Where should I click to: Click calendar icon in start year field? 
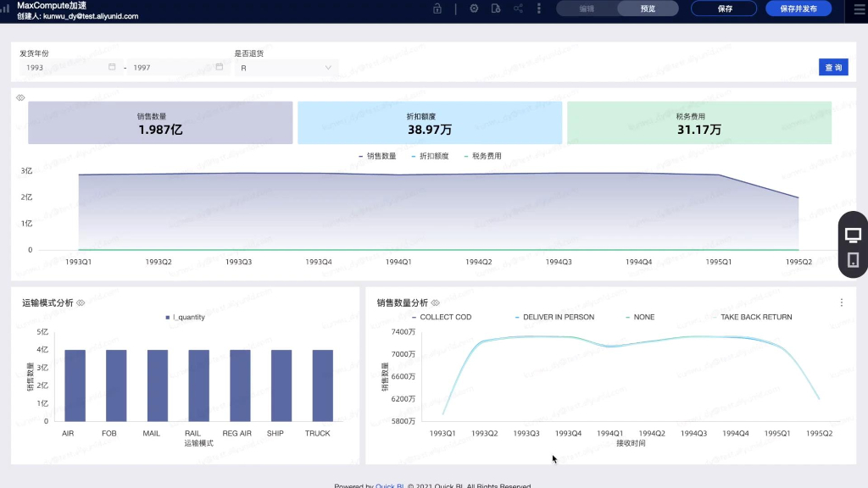pyautogui.click(x=112, y=67)
